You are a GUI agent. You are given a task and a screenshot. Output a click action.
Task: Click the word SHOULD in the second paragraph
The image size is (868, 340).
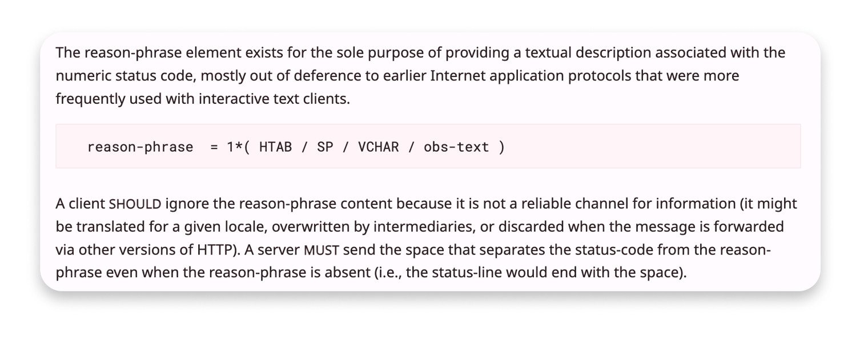135,204
